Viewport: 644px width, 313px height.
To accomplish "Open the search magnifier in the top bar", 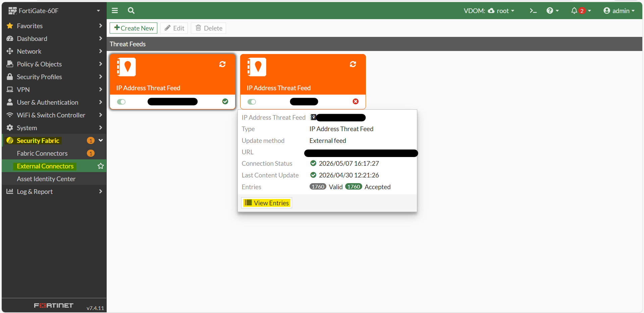I will [x=131, y=11].
